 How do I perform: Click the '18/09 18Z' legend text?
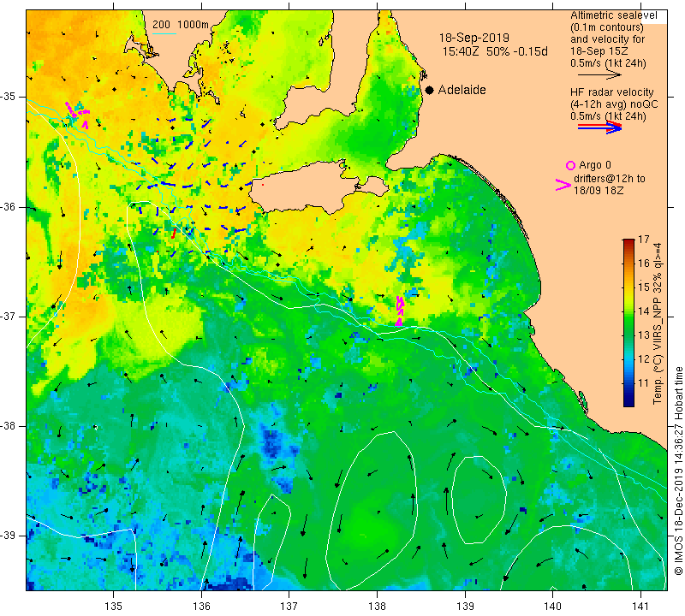point(599,191)
